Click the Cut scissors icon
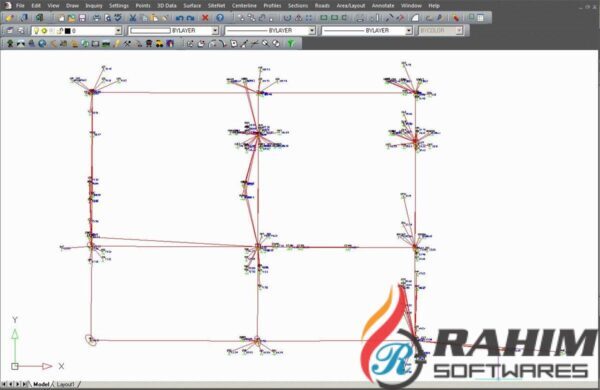The image size is (600, 390). (133, 18)
